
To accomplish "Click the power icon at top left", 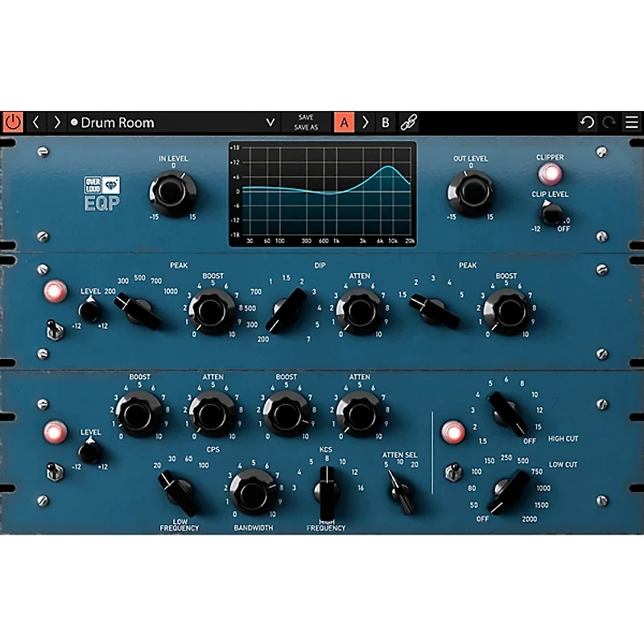I will [14, 122].
